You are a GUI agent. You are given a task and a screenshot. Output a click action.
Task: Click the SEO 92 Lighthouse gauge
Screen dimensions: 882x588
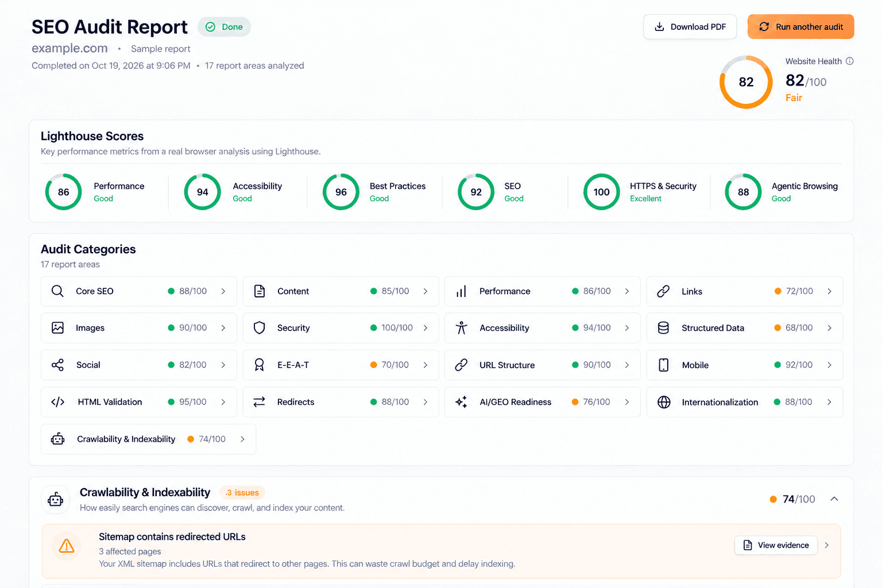click(476, 192)
